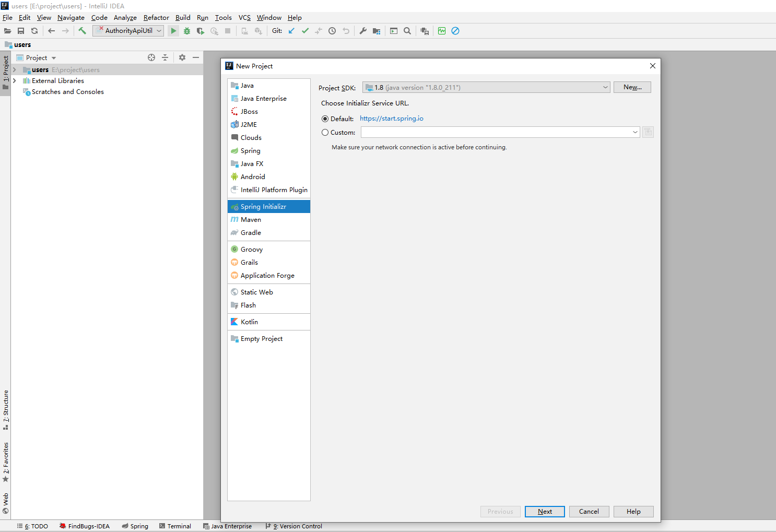The width and height of the screenshot is (776, 532).
Task: Click the Next button in New Project
Action: click(x=545, y=512)
